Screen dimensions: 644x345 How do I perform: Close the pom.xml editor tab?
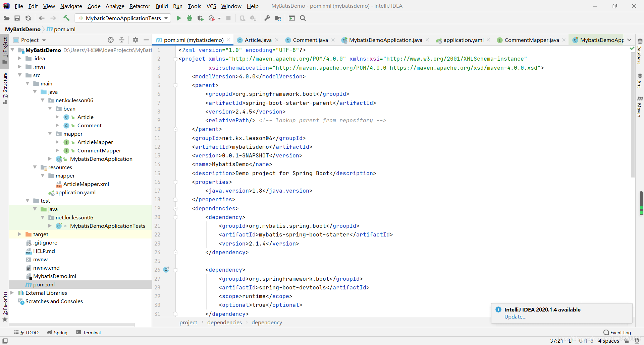(x=228, y=40)
